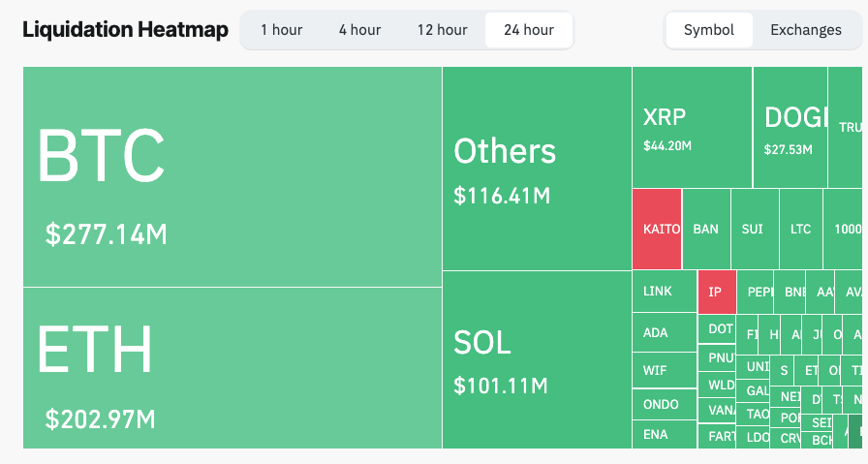Click the red KAITO tile
868x464 pixels.
tap(657, 230)
